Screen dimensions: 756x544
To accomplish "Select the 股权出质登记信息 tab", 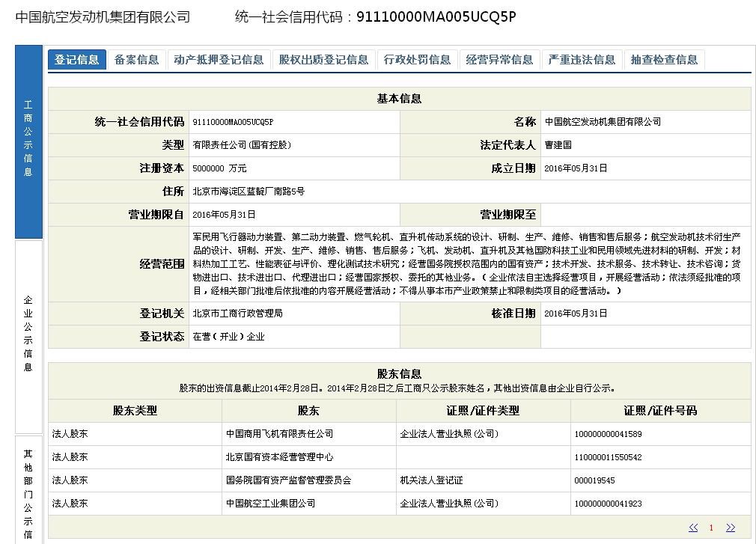I will pos(323,60).
